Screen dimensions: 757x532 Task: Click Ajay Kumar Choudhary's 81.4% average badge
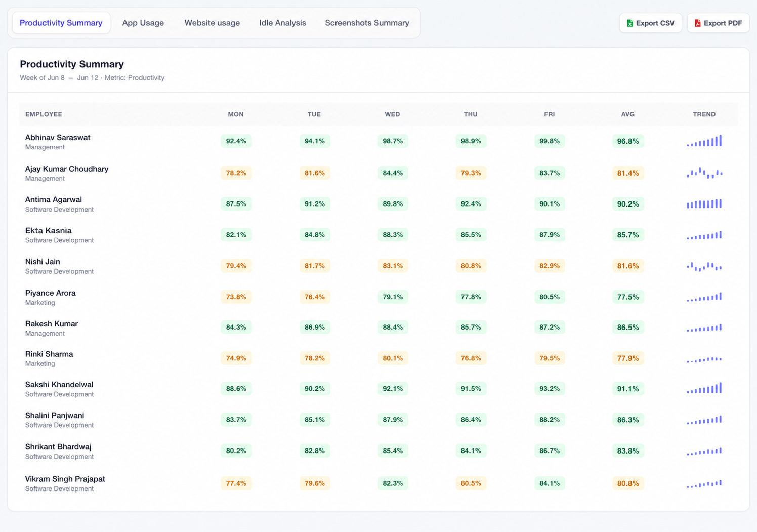(x=628, y=173)
